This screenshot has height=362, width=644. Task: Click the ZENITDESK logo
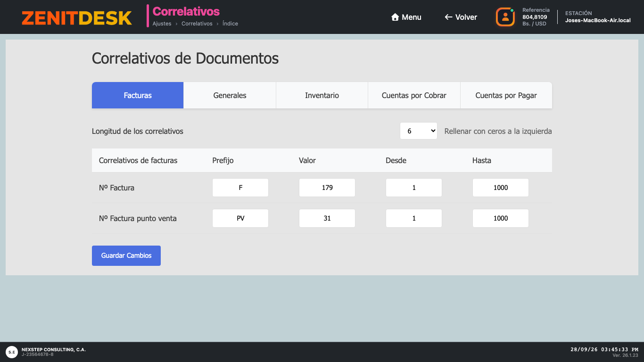tap(77, 18)
